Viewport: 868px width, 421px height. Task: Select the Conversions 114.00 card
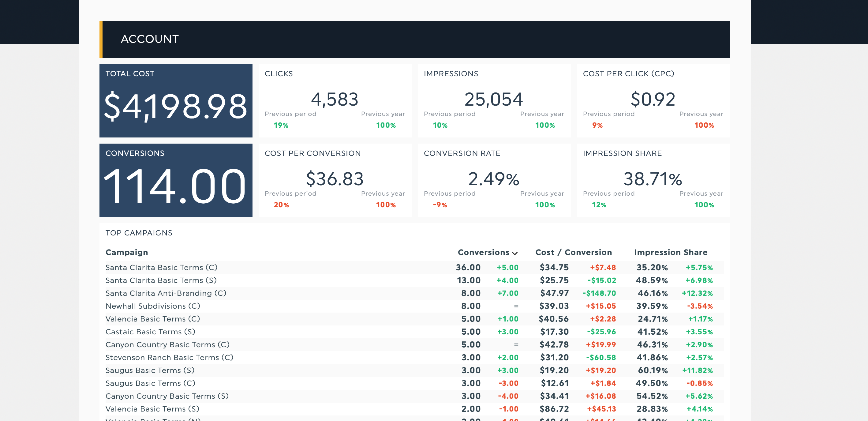coord(176,180)
